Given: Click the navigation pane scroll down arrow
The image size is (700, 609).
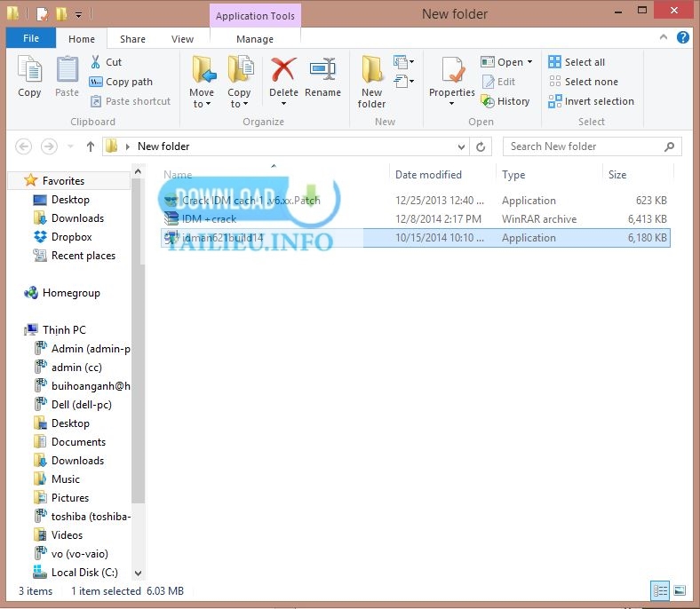Looking at the screenshot, I should point(138,573).
